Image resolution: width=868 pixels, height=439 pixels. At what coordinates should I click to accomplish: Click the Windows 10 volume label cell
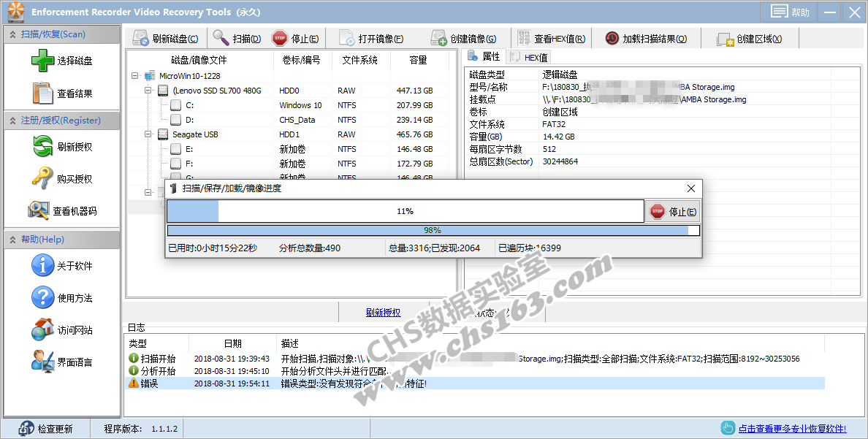coord(300,105)
